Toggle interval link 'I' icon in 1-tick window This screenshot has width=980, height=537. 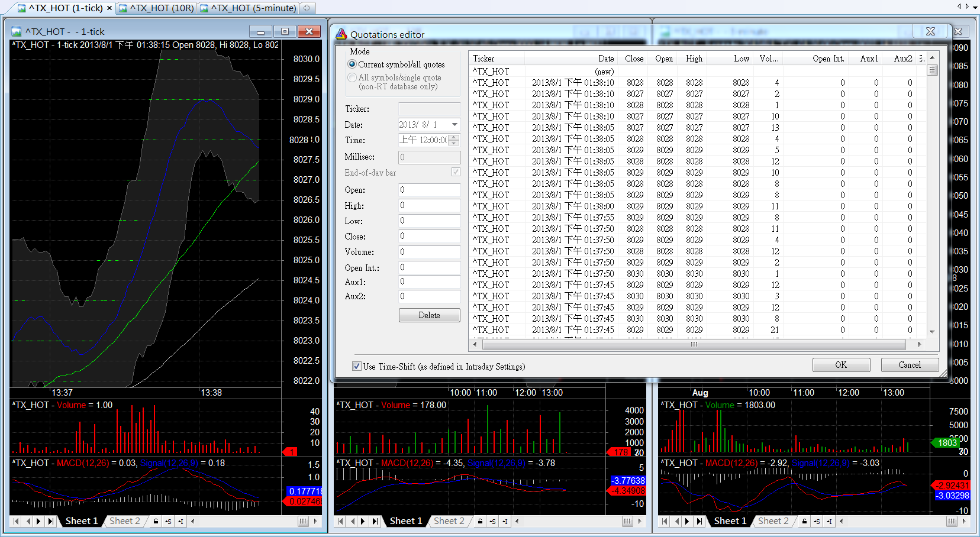coord(180,521)
